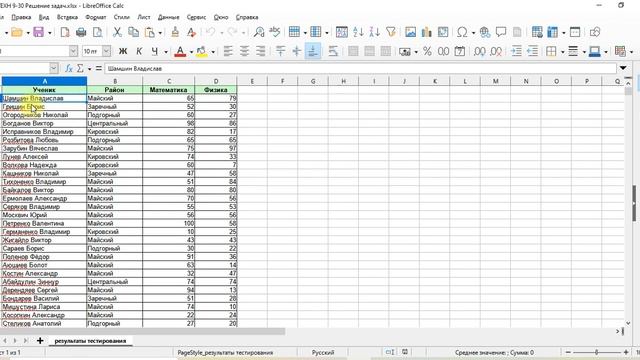Click the Copy icon
The image size is (640, 360).
click(133, 32)
